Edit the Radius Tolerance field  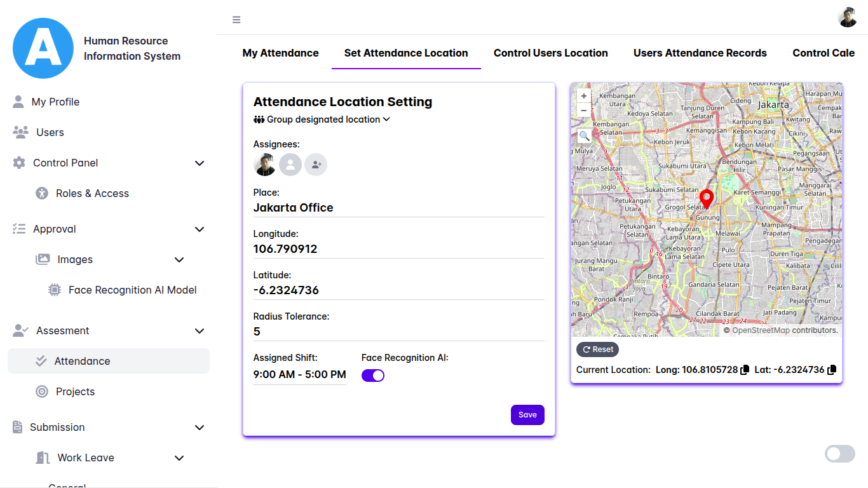point(399,332)
